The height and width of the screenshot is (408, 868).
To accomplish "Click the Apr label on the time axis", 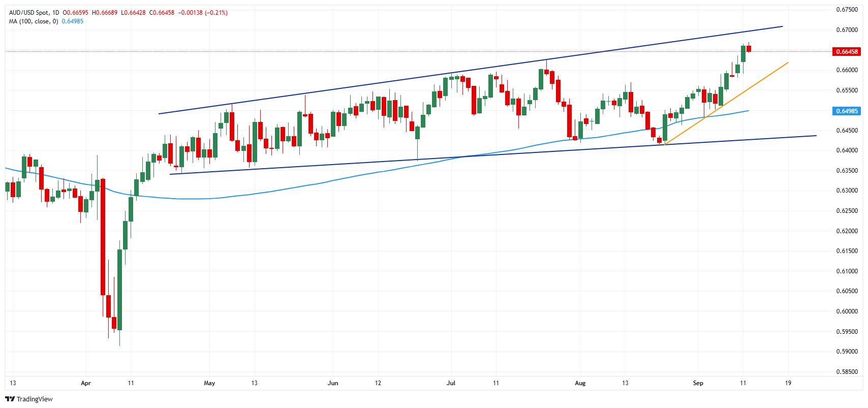I will (86, 383).
